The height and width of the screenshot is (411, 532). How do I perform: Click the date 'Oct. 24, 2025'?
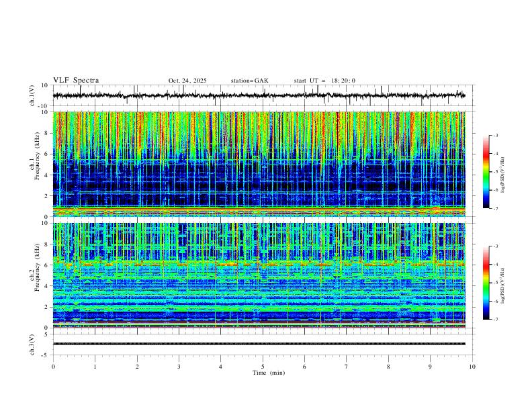coord(187,81)
